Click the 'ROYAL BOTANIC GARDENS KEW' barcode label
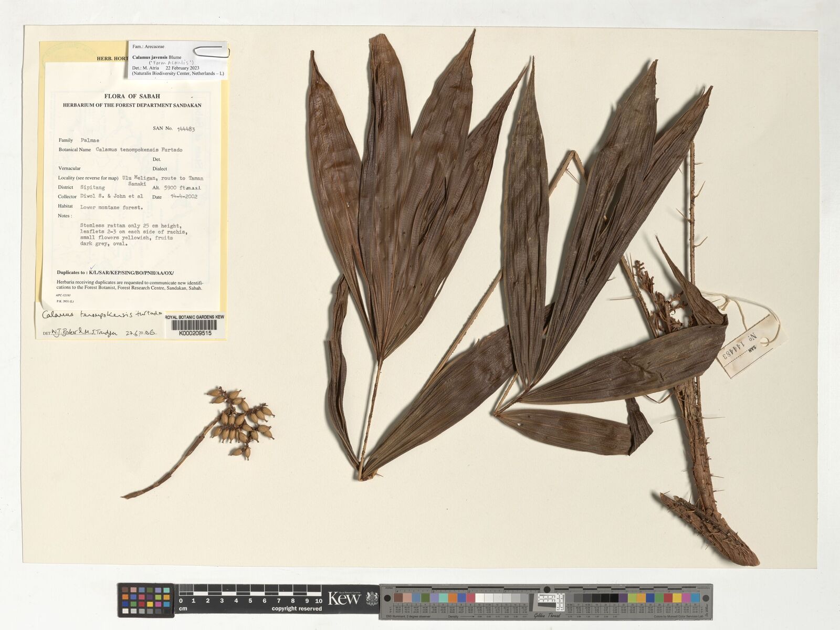 [x=195, y=318]
